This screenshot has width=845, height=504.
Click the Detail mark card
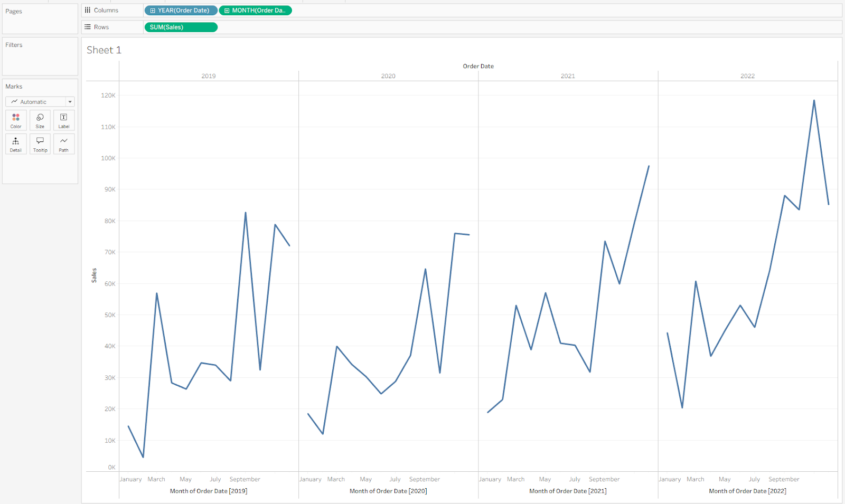coord(16,144)
